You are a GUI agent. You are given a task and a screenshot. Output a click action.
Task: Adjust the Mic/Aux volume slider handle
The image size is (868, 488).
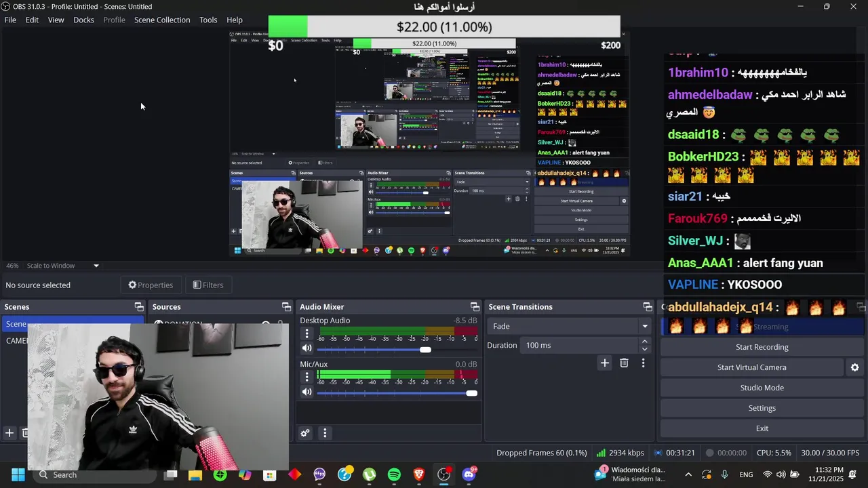click(471, 393)
